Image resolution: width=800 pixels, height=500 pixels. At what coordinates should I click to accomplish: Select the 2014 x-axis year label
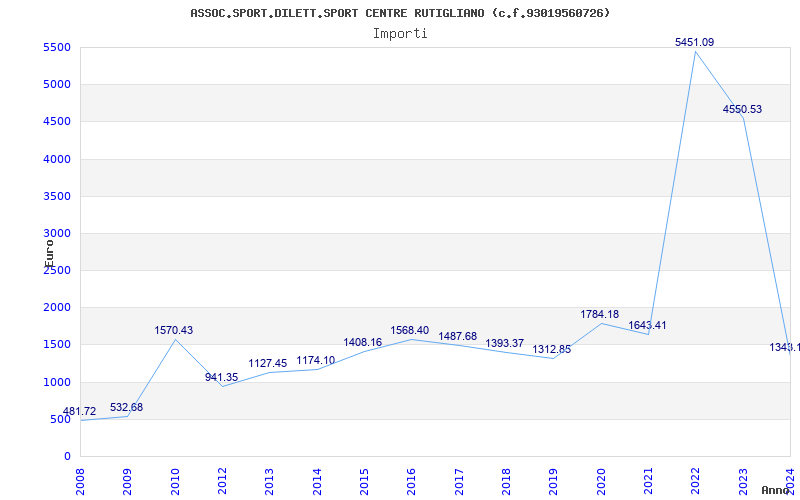point(317,482)
